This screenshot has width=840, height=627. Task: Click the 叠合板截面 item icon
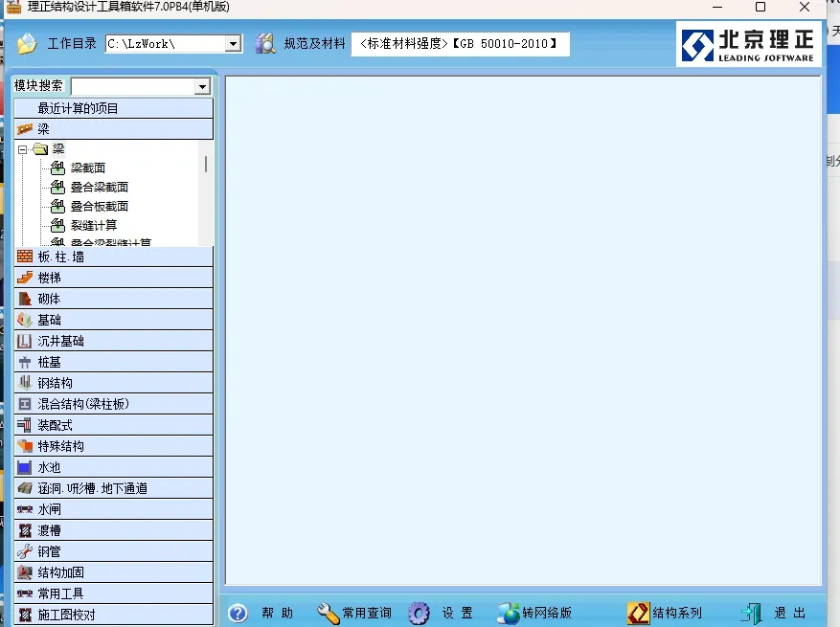click(x=57, y=206)
